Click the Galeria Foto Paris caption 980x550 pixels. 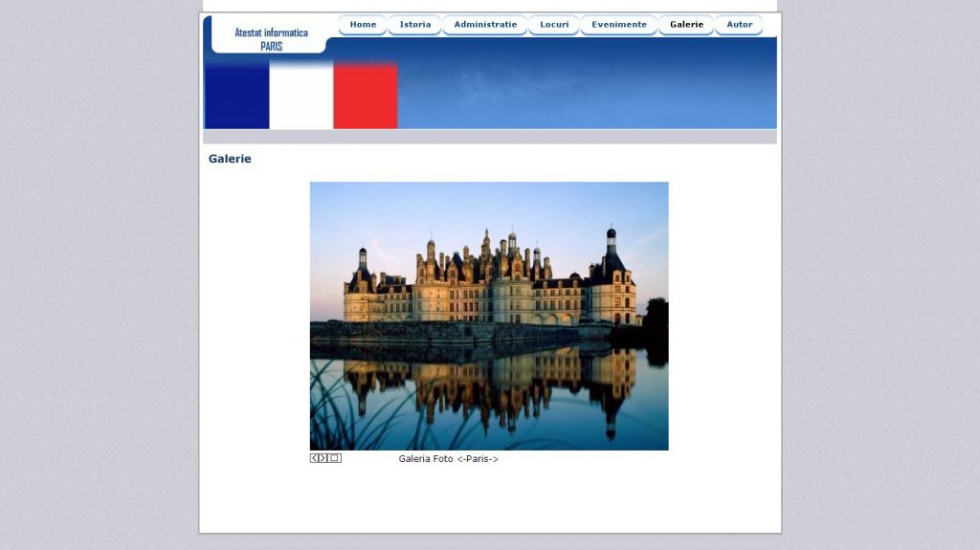(448, 459)
